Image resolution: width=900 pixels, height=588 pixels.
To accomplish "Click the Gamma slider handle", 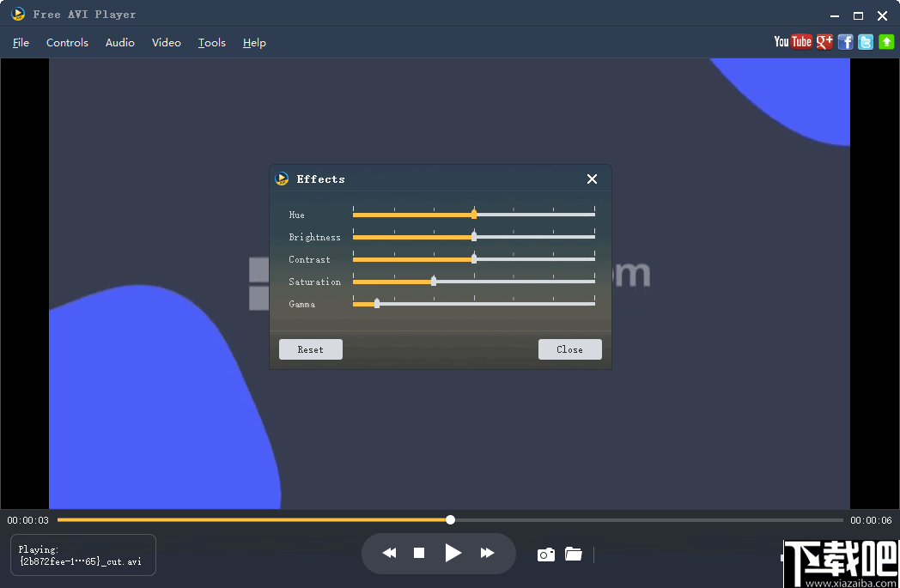I will coord(377,304).
